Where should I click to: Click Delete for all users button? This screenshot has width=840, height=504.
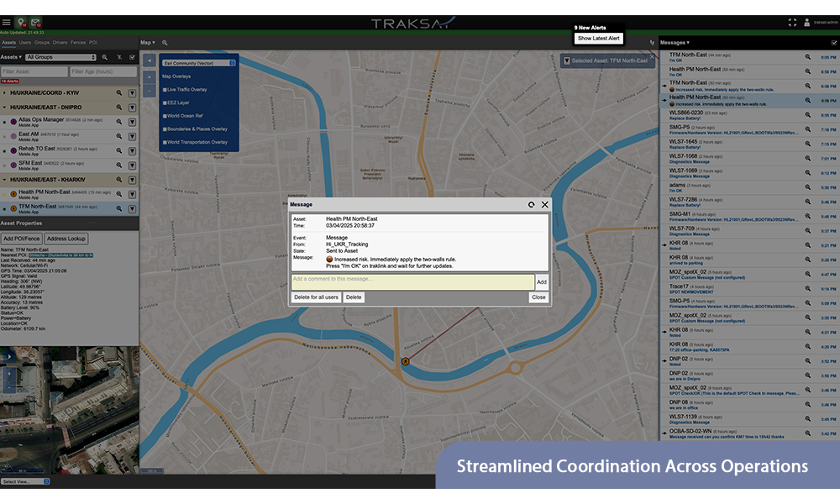tap(316, 297)
